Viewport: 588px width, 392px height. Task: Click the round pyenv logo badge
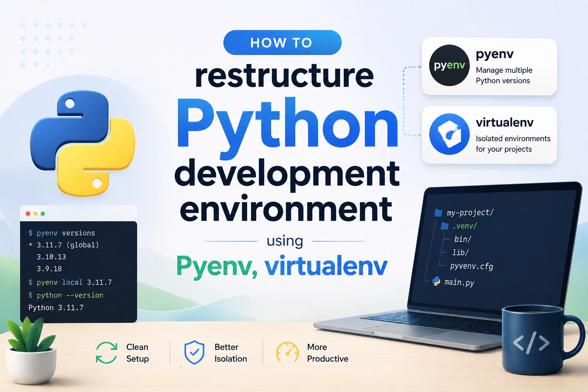tap(449, 65)
